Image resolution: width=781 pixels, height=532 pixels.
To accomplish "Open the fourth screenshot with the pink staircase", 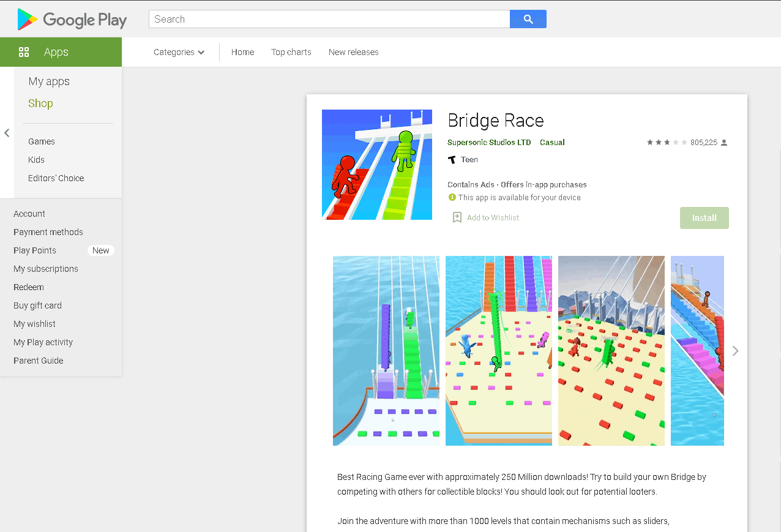I will pos(697,351).
